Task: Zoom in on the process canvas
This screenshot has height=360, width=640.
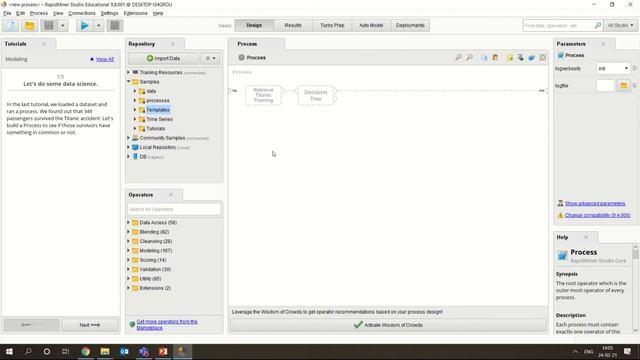Action: 458,58
